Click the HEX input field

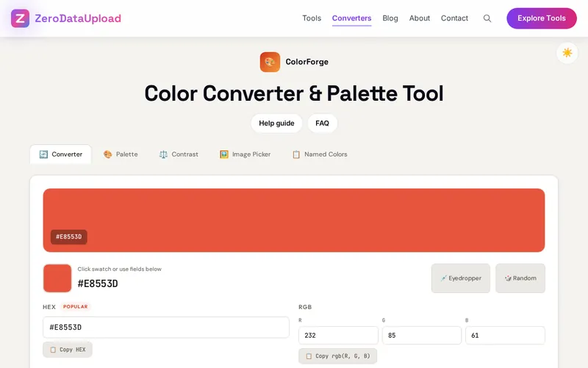coord(166,328)
